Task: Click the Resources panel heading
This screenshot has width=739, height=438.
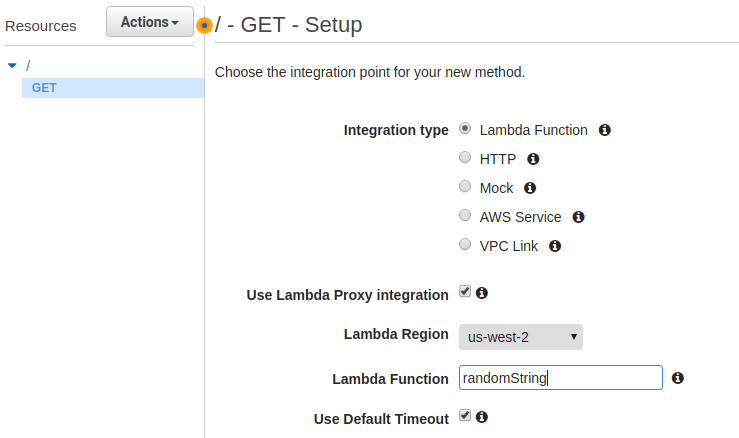Action: [41, 26]
